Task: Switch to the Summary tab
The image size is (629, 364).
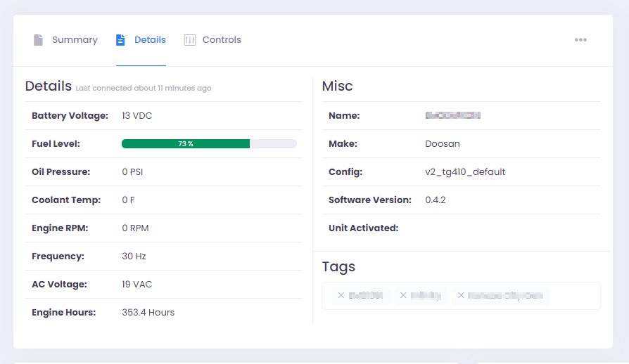Action: point(75,40)
